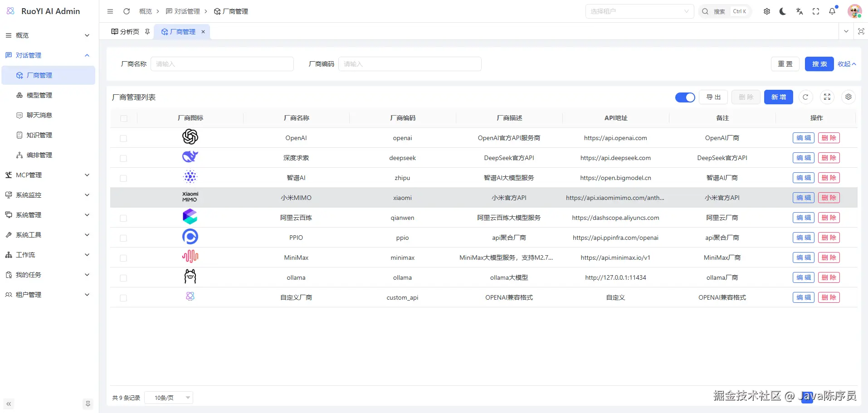Viewport: 868px width, 413px height.
Task: Close the 厂商管理 tab
Action: click(203, 32)
